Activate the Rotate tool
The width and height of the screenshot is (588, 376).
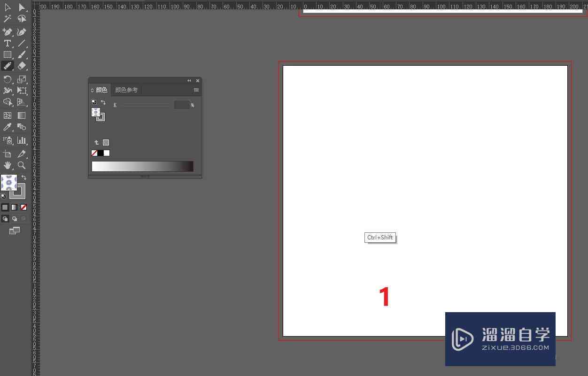[x=8, y=79]
